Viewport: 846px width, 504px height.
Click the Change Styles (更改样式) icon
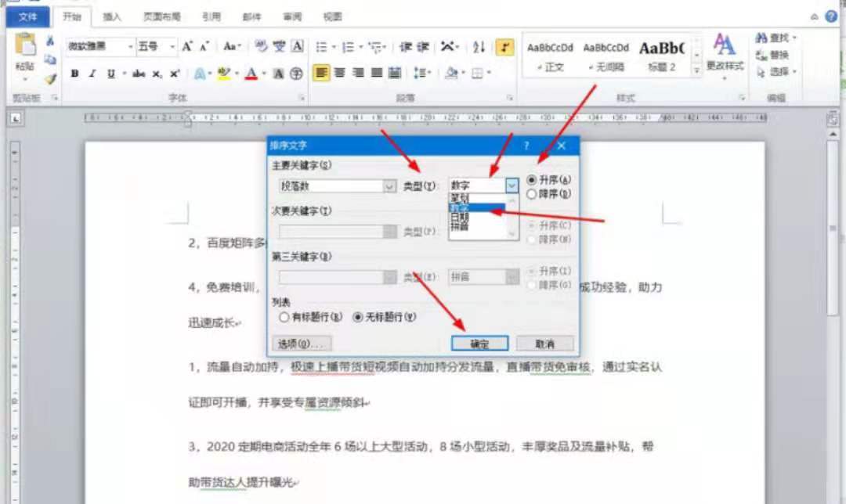(725, 52)
